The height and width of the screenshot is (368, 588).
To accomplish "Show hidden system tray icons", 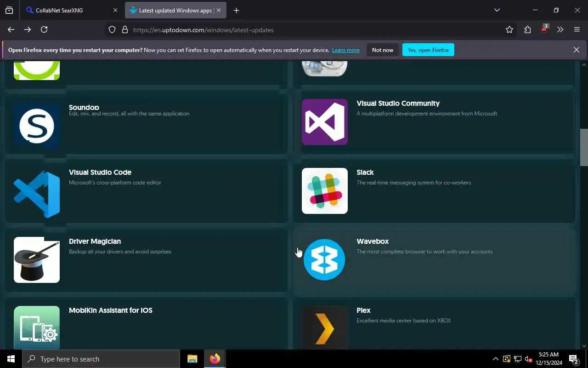I will (x=495, y=359).
